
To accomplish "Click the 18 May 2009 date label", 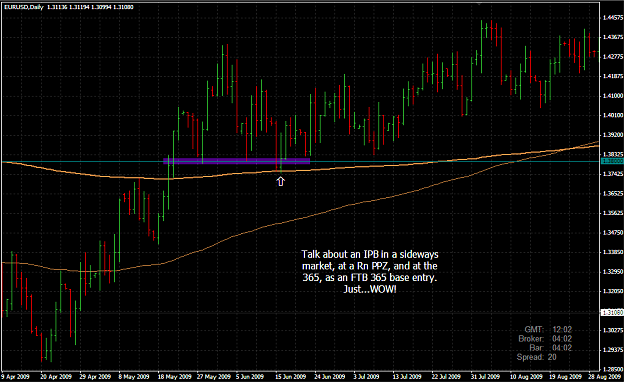I will point(175,377).
